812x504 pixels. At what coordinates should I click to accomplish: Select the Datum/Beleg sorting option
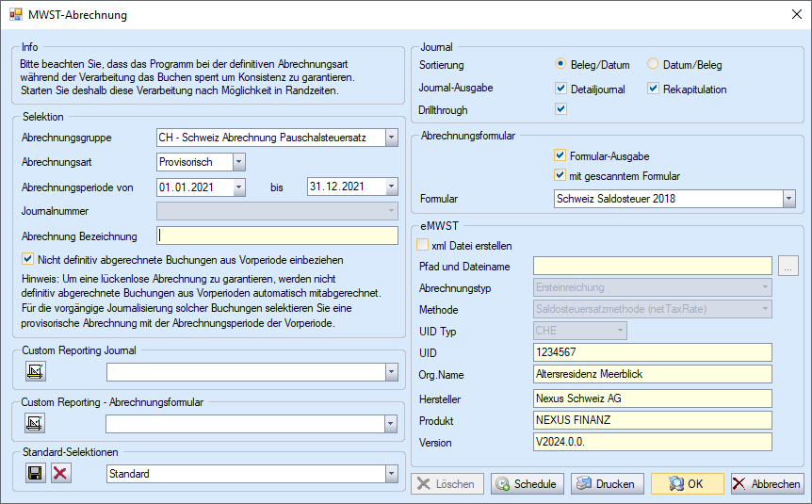(654, 65)
